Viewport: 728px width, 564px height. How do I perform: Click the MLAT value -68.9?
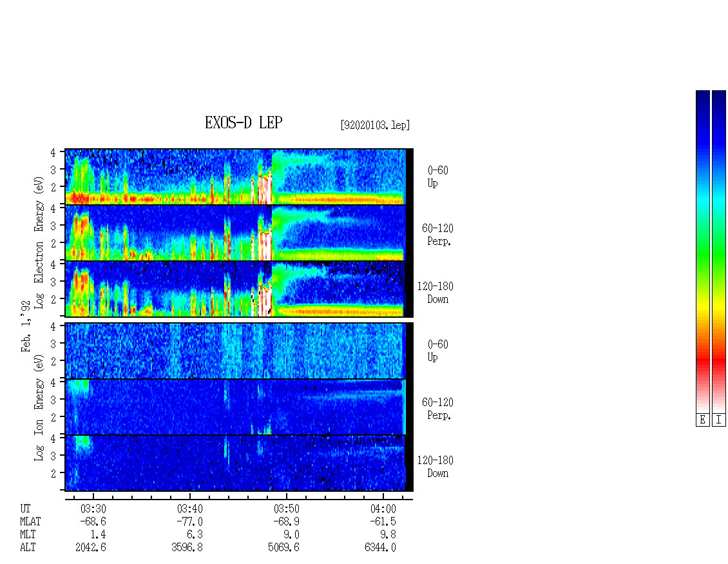287,521
